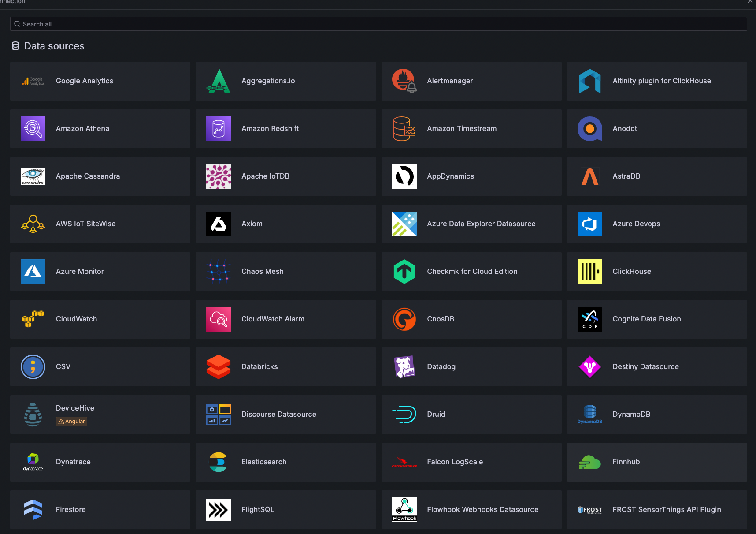Open the Altinity plugin for ClickHouse label
Viewport: 756px width, 534px height.
(662, 81)
